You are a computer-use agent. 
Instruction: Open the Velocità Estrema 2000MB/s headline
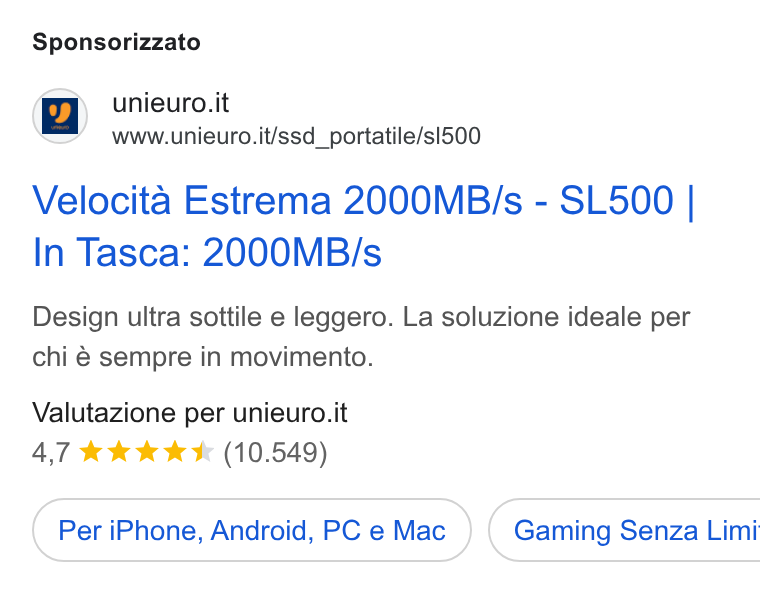click(x=277, y=200)
